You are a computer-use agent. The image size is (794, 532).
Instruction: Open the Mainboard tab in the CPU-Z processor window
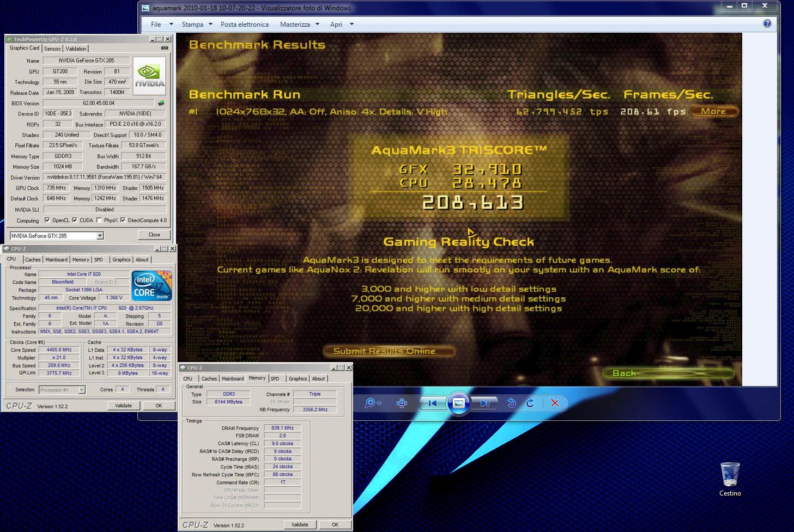coord(56,260)
